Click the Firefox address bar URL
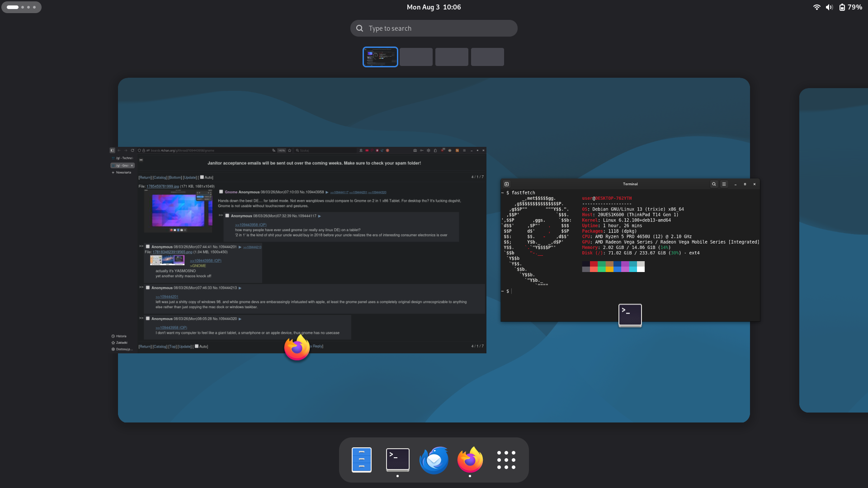The height and width of the screenshot is (488, 868). pyautogui.click(x=183, y=150)
